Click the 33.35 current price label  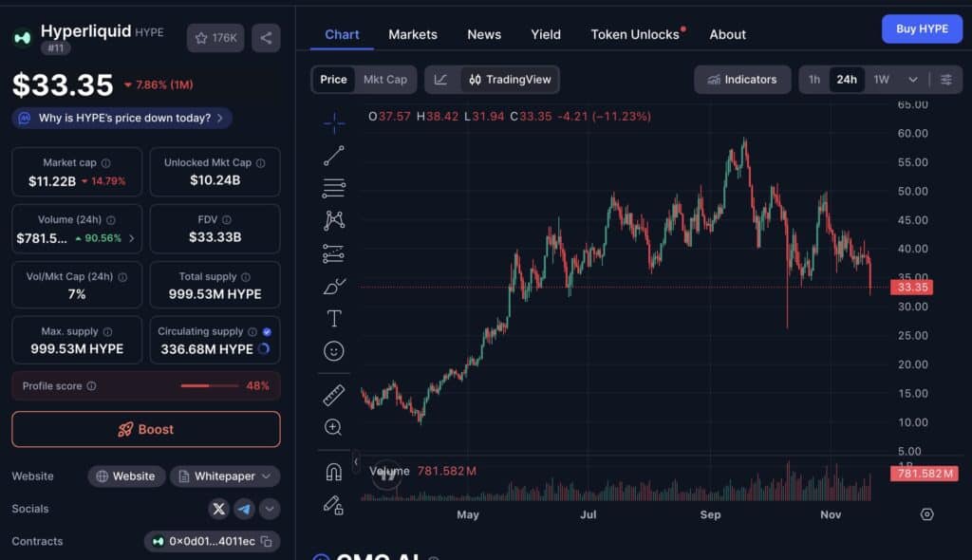coord(912,288)
